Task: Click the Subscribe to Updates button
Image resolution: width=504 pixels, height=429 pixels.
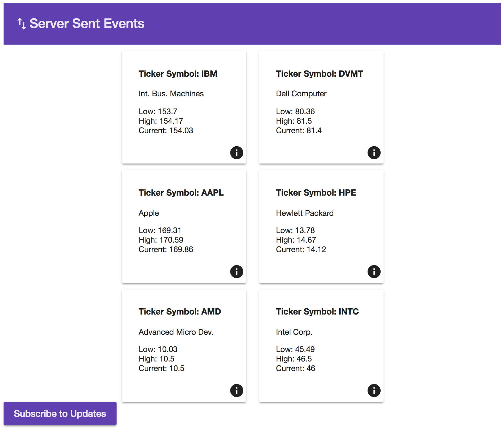Action: pyautogui.click(x=60, y=414)
